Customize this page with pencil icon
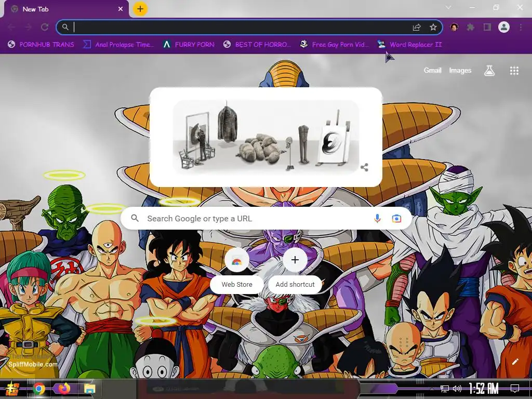532x399 pixels. (x=515, y=362)
